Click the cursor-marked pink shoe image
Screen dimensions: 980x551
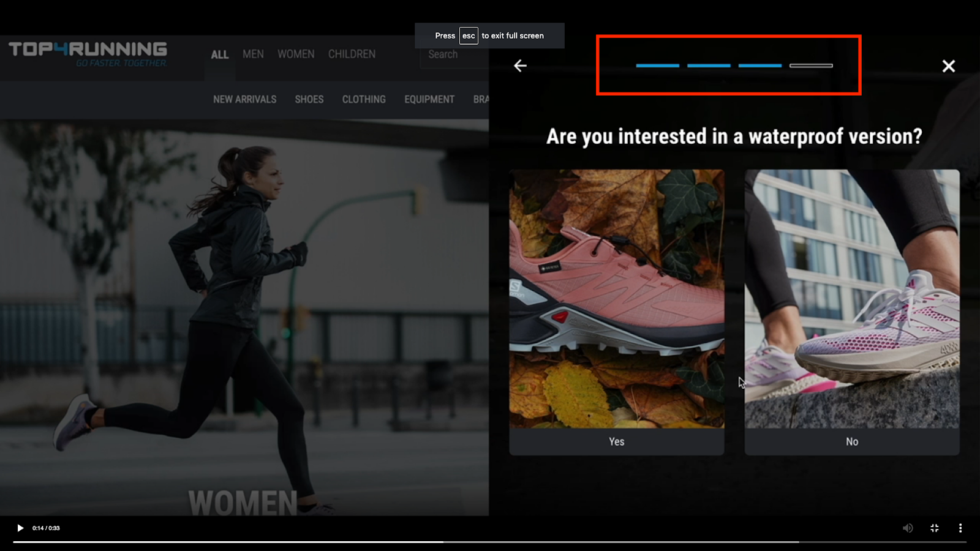pos(616,300)
